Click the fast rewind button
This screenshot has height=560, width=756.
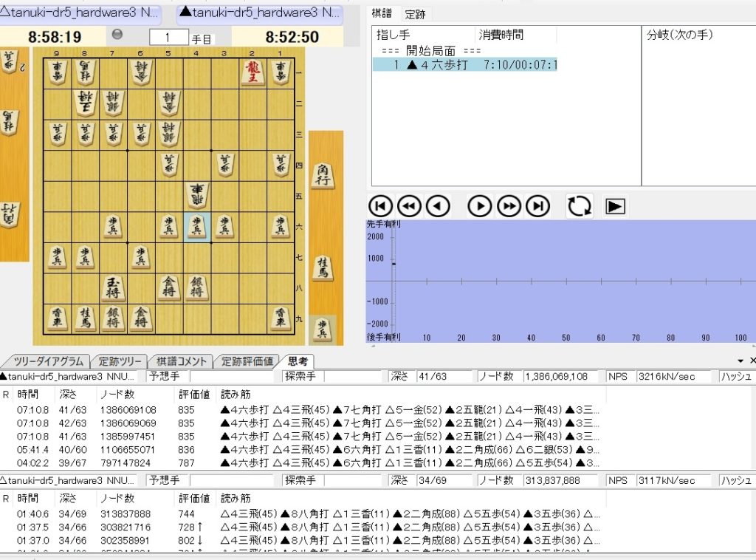click(x=408, y=206)
